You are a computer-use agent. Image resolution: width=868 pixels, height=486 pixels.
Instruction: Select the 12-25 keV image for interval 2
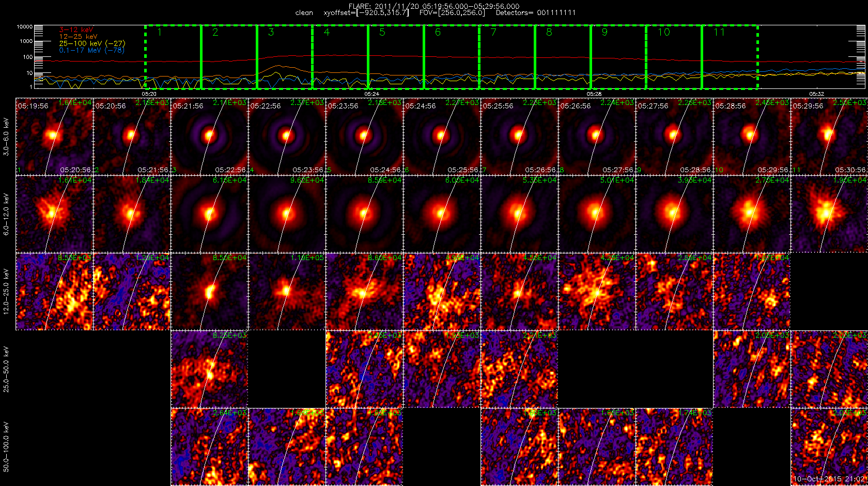[x=132, y=292]
